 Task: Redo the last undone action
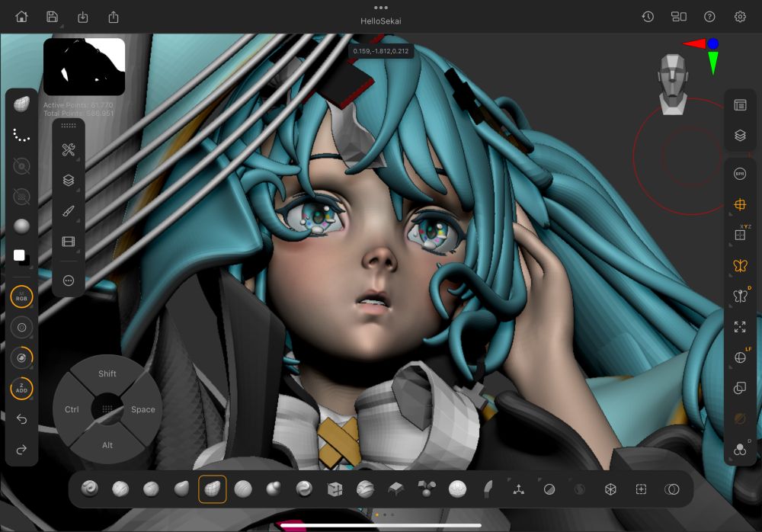point(21,450)
